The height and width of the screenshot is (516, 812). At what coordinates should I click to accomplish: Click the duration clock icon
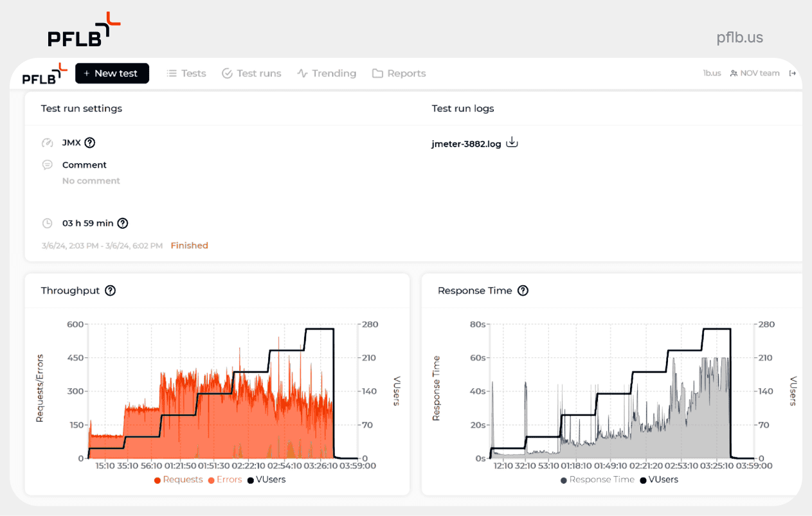[47, 224]
